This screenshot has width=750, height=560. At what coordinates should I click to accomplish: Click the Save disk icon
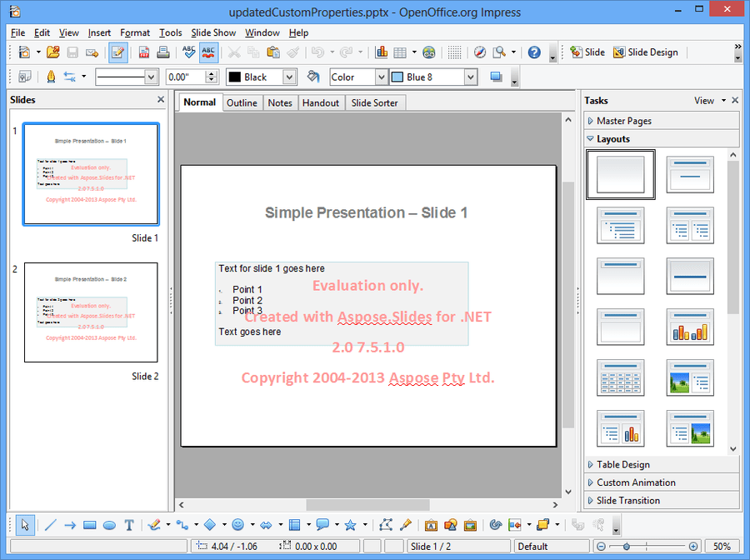point(72,52)
